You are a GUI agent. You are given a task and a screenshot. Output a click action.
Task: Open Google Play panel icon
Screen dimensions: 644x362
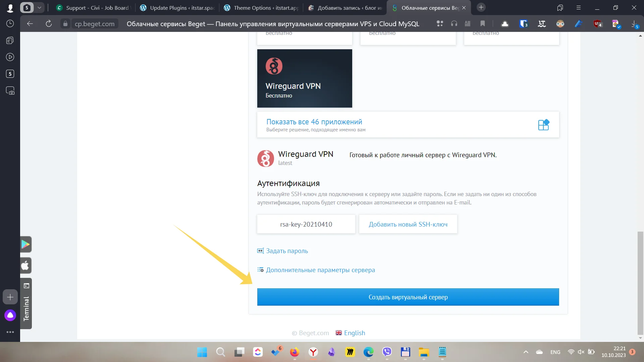(x=26, y=244)
